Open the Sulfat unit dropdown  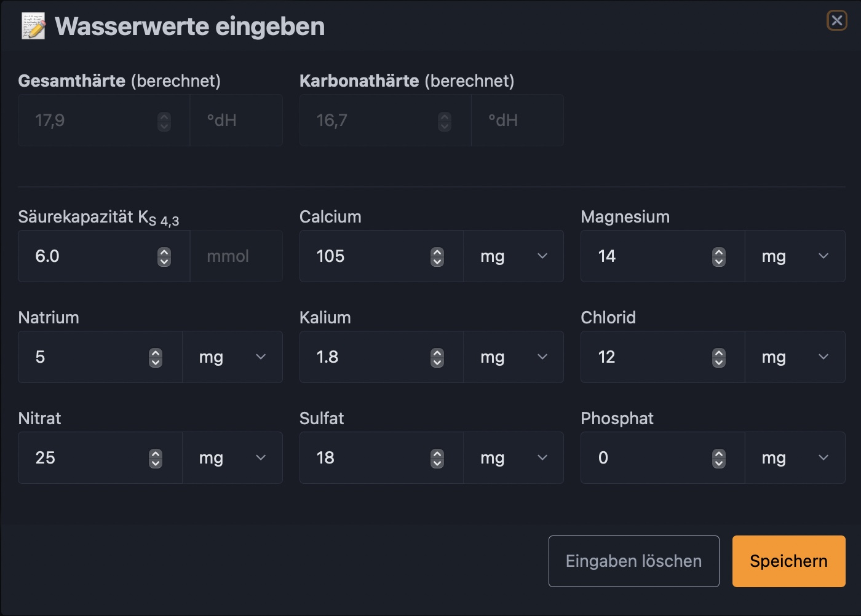tap(514, 458)
